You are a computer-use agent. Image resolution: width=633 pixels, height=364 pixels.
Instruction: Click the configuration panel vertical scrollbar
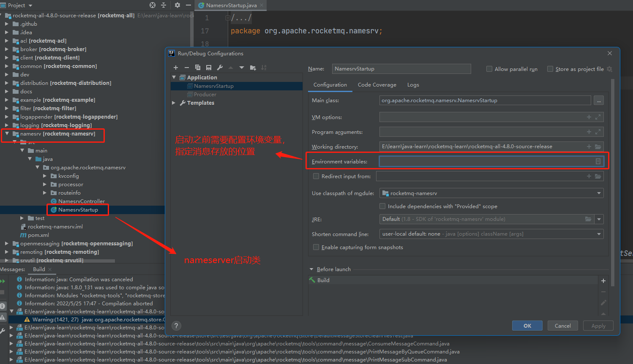click(612, 182)
